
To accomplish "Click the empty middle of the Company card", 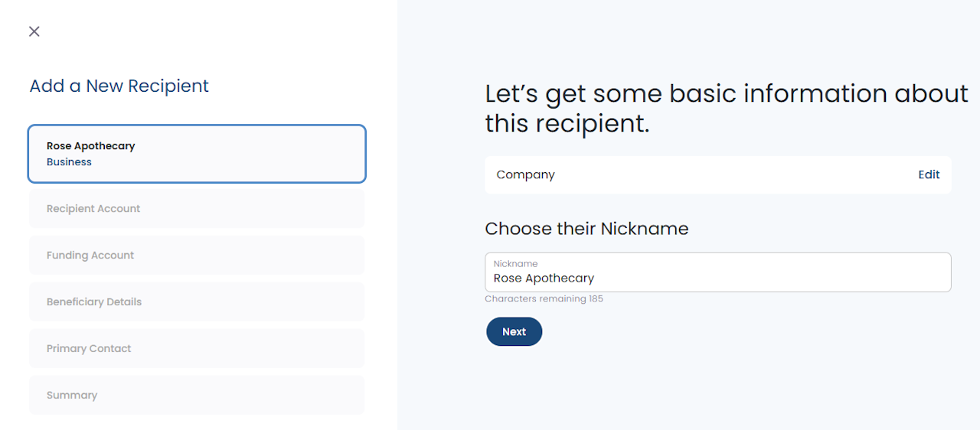I will [x=727, y=174].
